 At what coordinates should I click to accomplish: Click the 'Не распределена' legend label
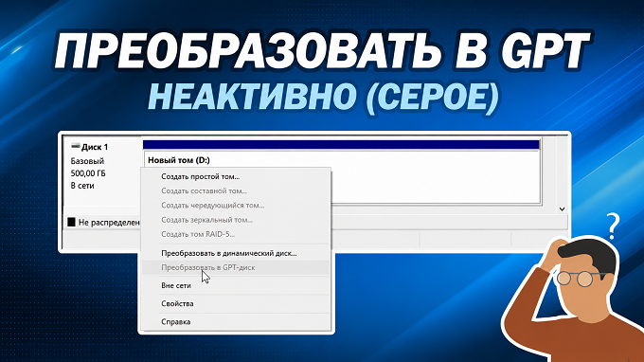coord(109,223)
